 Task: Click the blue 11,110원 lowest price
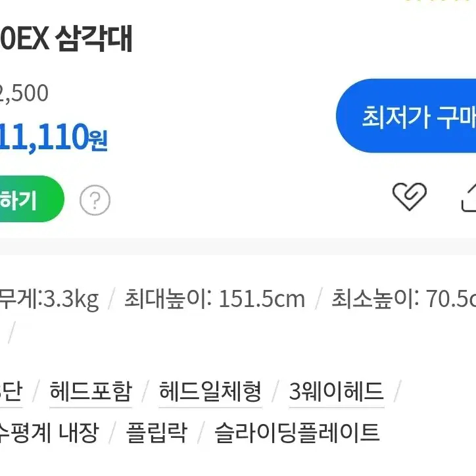point(53,137)
